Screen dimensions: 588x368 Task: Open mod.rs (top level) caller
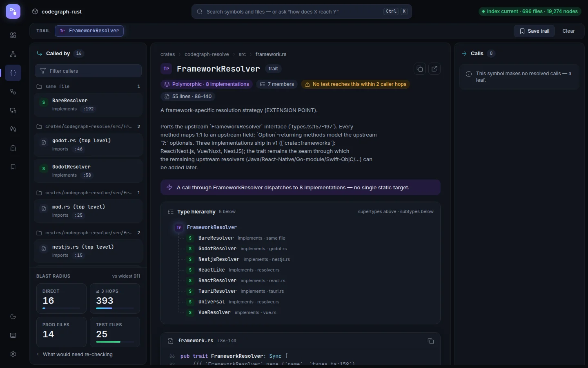pyautogui.click(x=88, y=211)
